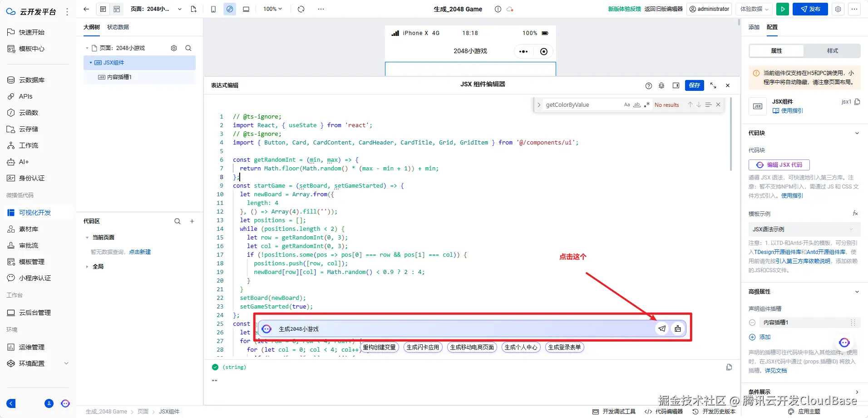Expand the JSX editor to fullscreen
The height and width of the screenshot is (418, 868).
(x=713, y=85)
